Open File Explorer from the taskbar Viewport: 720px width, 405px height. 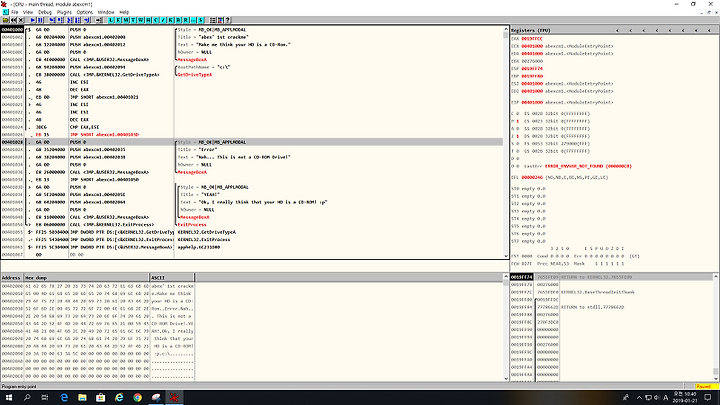82,398
